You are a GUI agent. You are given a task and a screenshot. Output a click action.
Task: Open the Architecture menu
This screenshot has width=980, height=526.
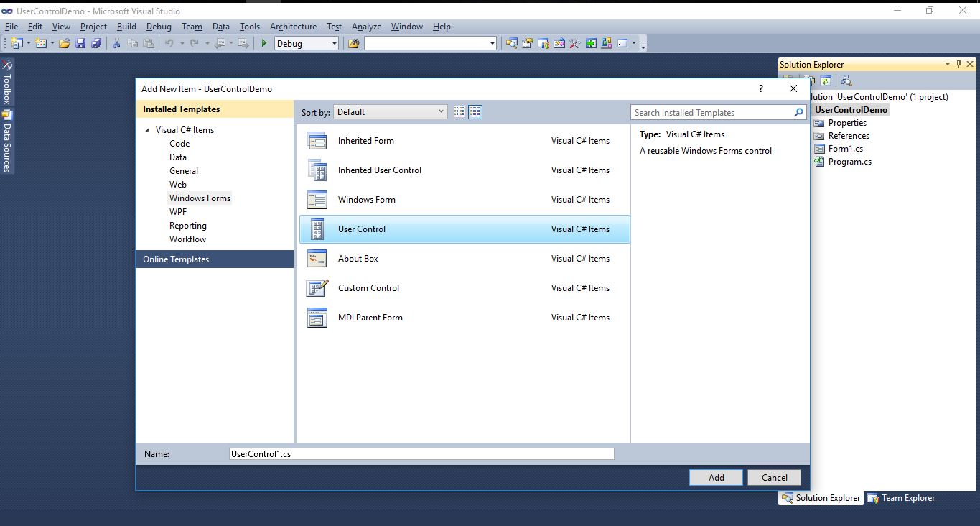(x=293, y=27)
